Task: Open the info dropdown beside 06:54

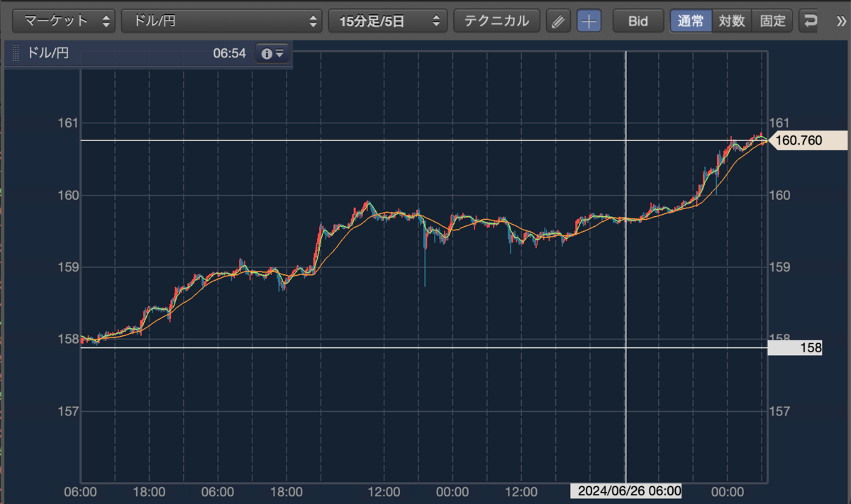Action: tap(273, 53)
